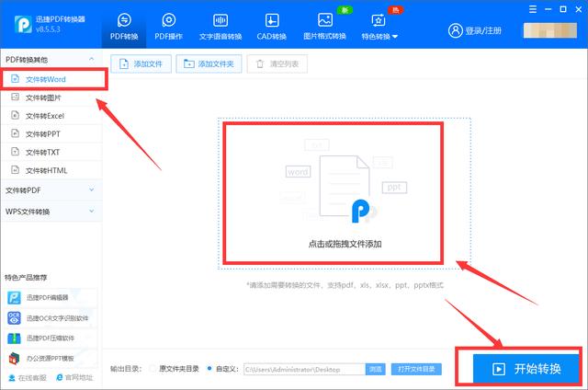
Task: Click the 开始转换 button
Action: click(x=526, y=369)
